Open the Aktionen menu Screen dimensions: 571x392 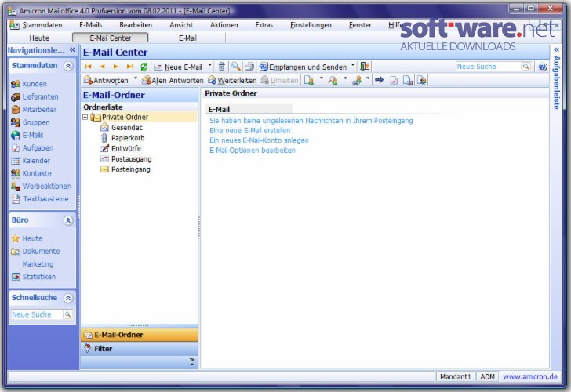224,25
